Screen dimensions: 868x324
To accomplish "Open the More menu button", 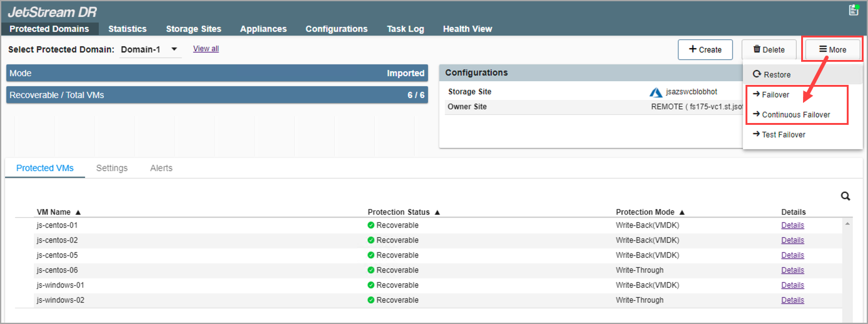I will [x=833, y=50].
